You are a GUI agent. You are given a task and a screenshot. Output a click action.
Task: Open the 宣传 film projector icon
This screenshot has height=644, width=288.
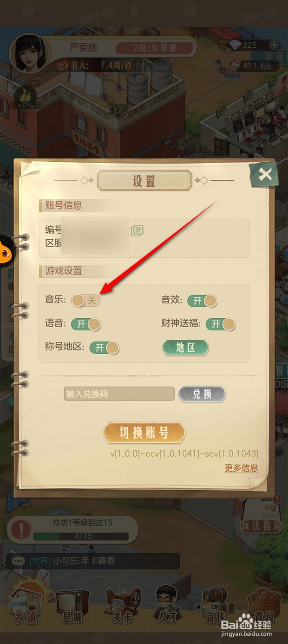pos(216,606)
